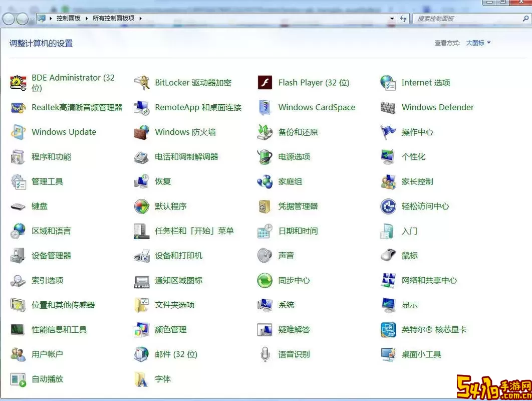Screen dimensions: 532x401
Task: Open the 备份和还原 icon
Action: (265, 132)
